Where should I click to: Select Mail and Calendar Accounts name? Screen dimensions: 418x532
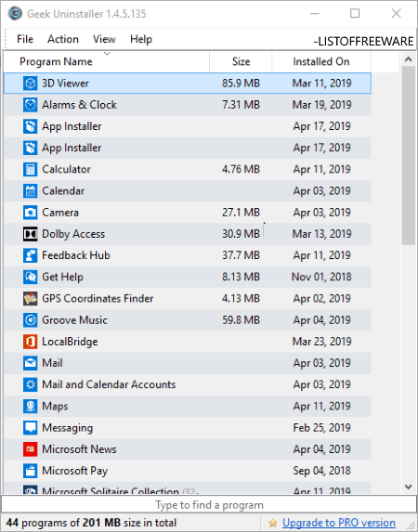point(109,384)
